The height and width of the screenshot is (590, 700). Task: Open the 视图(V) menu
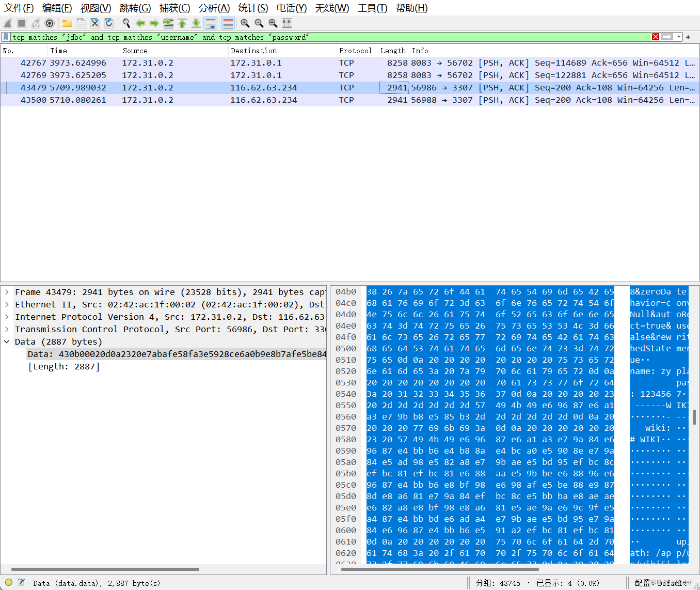tap(96, 8)
